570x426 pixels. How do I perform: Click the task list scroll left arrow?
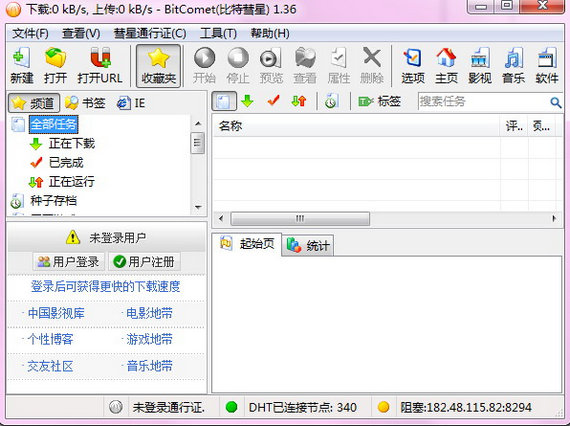[x=221, y=219]
